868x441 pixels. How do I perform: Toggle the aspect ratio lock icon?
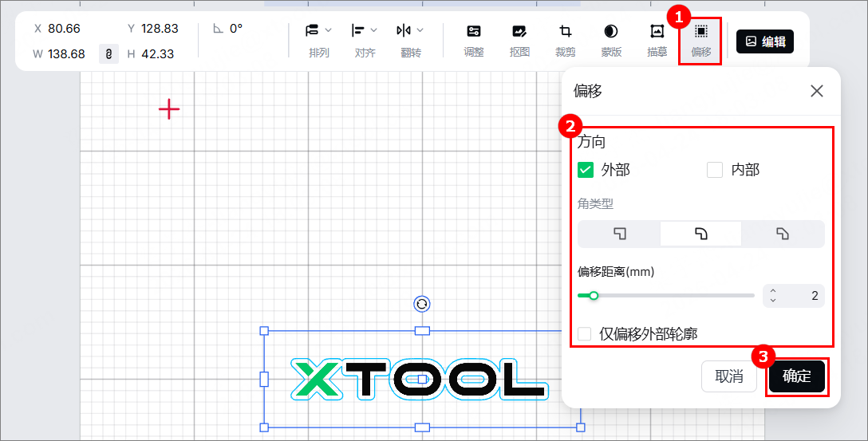[x=108, y=53]
